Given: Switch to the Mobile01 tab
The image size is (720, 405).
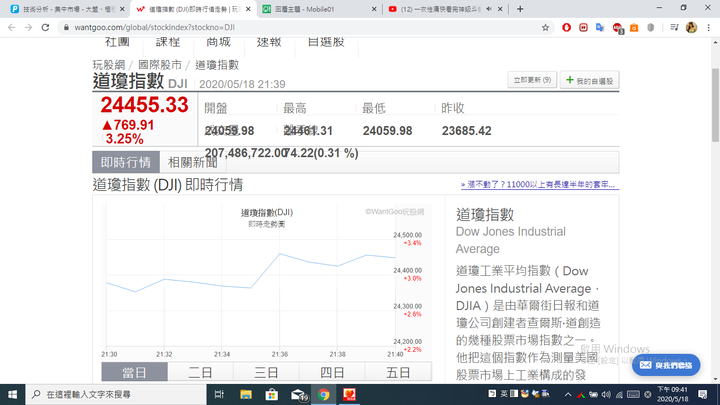Looking at the screenshot, I should pyautogui.click(x=319, y=9).
